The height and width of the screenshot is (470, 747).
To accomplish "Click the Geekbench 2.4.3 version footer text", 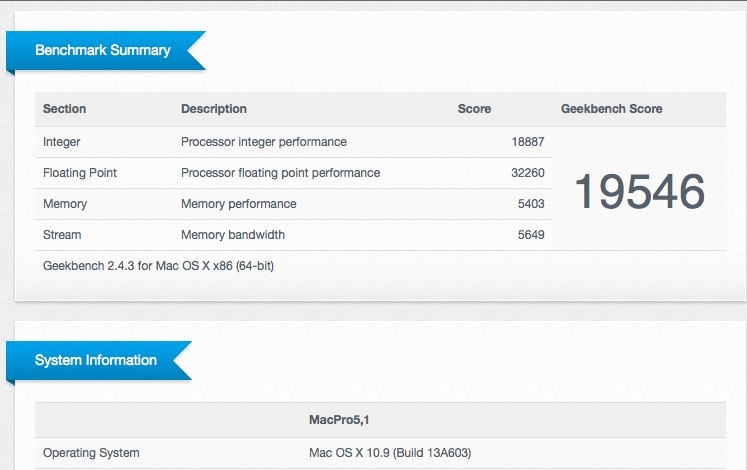I will tap(158, 266).
